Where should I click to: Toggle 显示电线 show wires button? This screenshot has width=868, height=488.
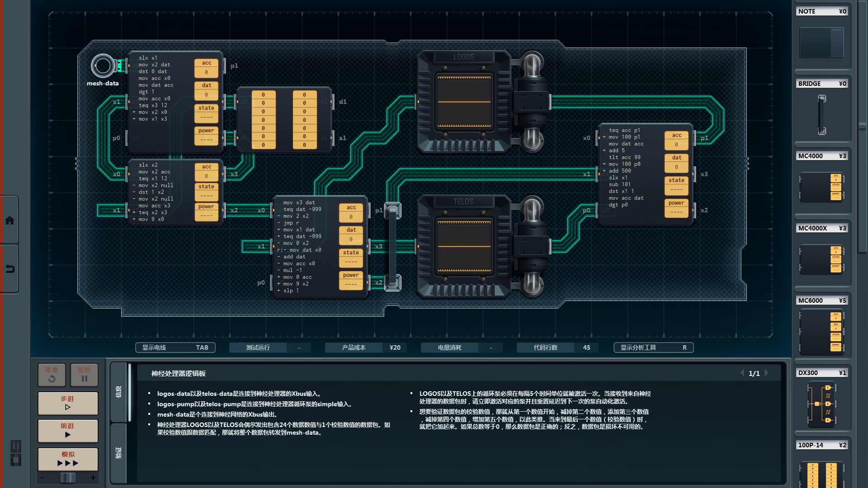[175, 347]
